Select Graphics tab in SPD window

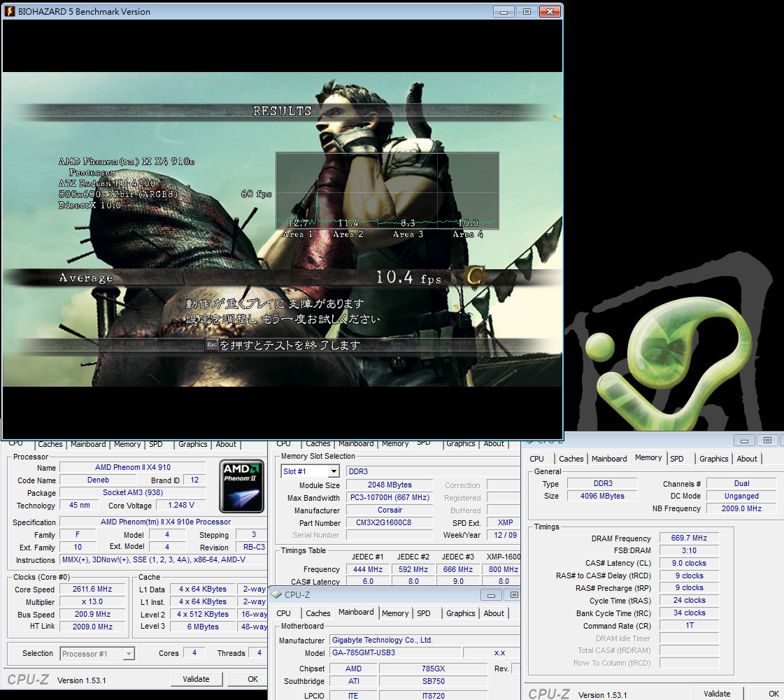click(x=460, y=443)
